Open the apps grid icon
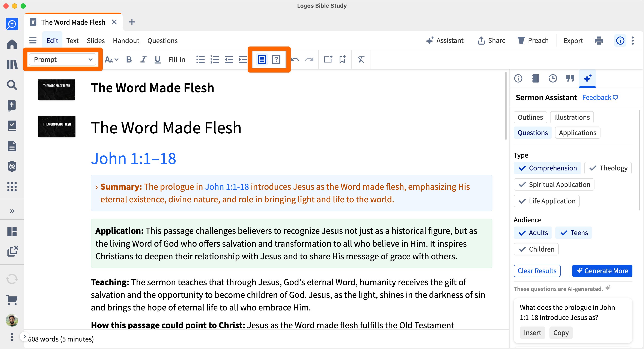The width and height of the screenshot is (644, 349). pos(12,186)
